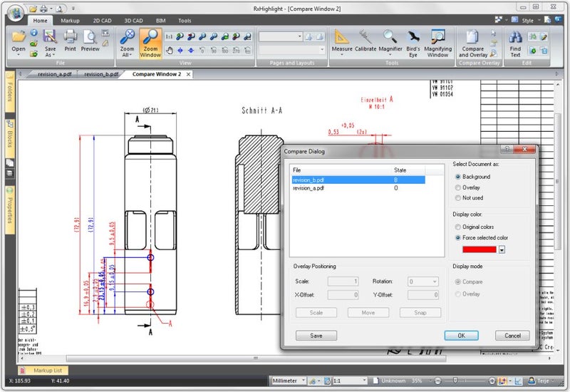Expand the Open button dropdown arrow
Viewport: 570px width, 392px height.
click(x=19, y=55)
